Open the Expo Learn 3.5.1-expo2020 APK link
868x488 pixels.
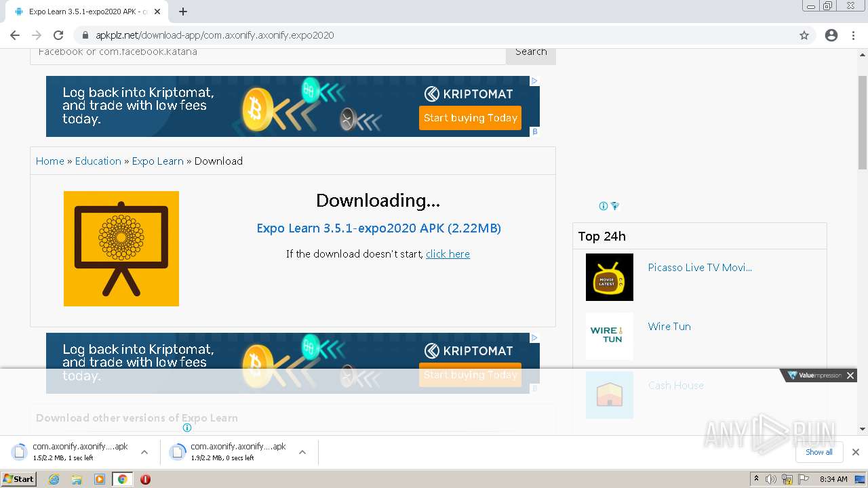[378, 228]
